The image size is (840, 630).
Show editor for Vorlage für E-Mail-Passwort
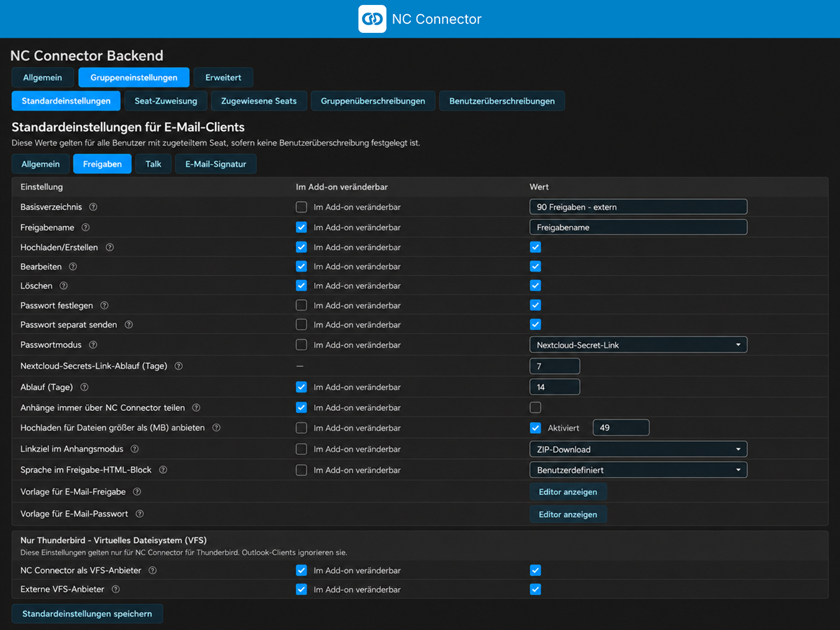pyautogui.click(x=568, y=514)
